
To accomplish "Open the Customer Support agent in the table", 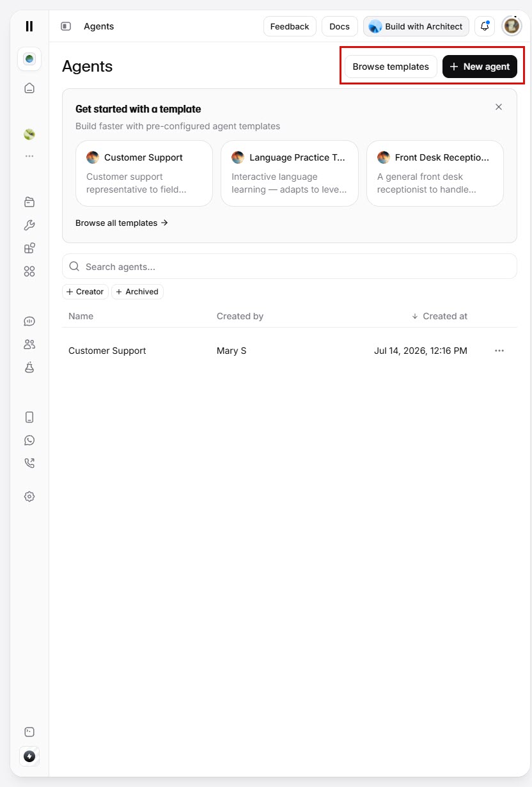I will click(107, 351).
